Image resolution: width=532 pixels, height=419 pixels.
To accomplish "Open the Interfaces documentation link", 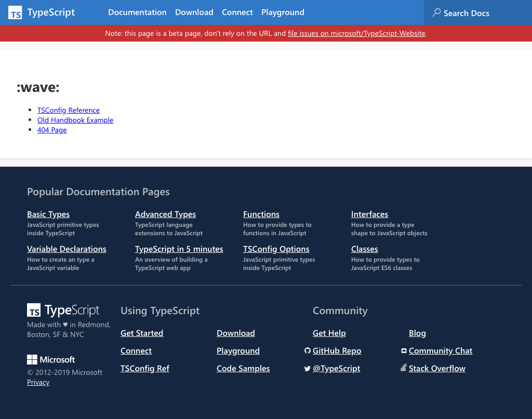I will coord(369,214).
